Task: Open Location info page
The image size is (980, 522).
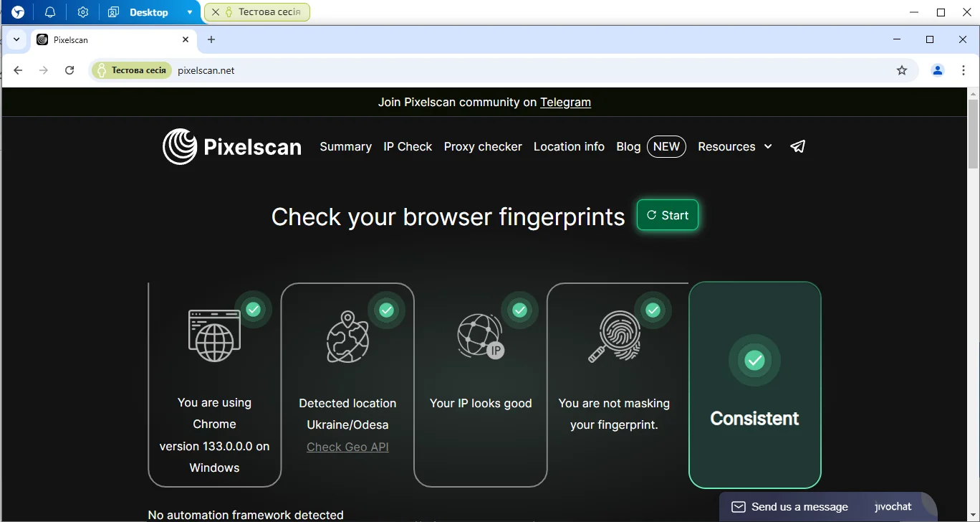Action: 569,146
